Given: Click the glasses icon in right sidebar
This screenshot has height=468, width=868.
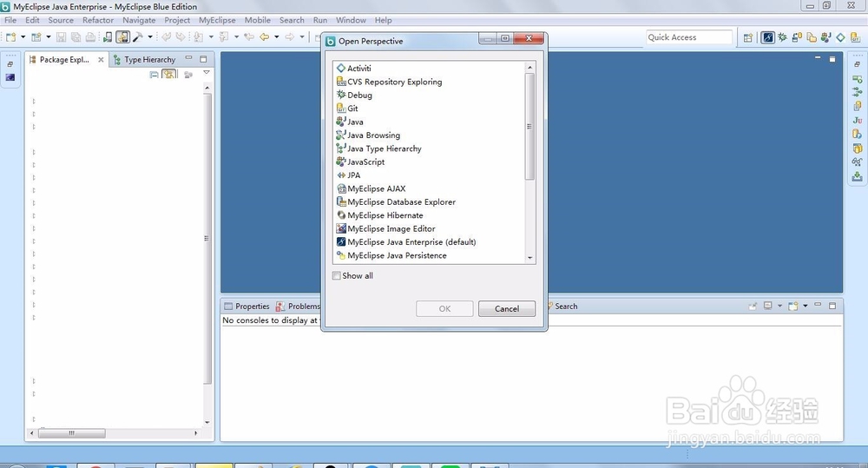Looking at the screenshot, I should [x=858, y=162].
